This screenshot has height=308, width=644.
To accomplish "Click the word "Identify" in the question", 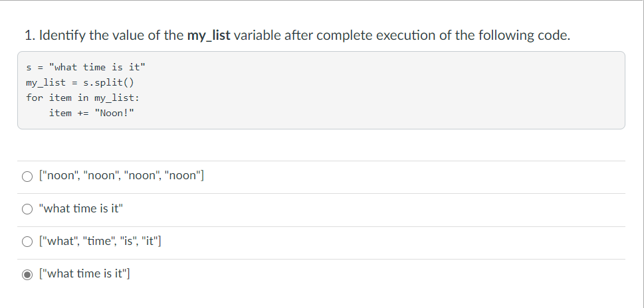I will pos(62,36).
